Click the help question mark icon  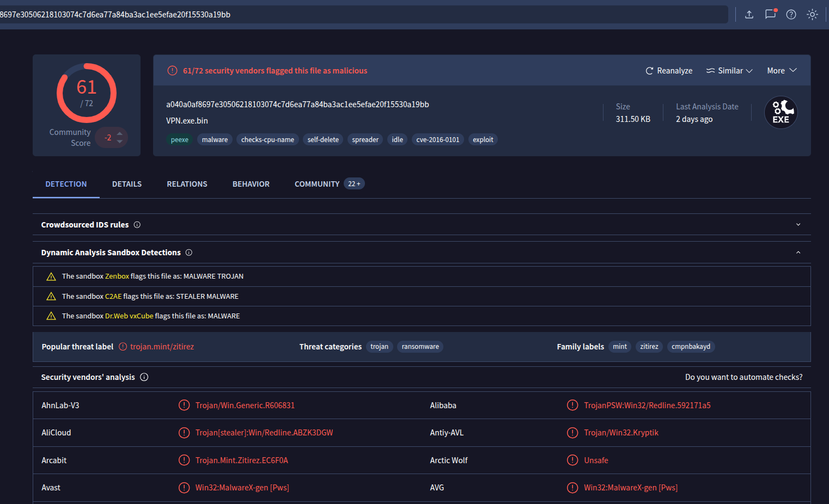(x=791, y=15)
